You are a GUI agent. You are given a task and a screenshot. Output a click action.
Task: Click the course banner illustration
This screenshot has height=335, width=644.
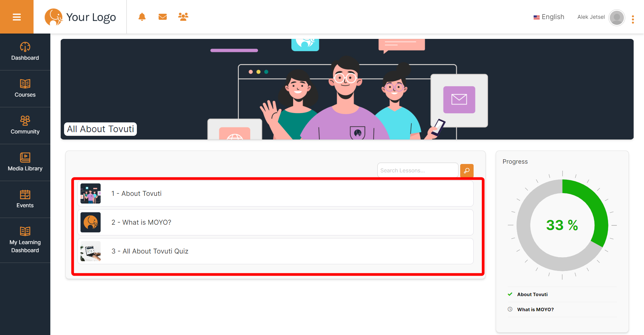[x=347, y=89]
